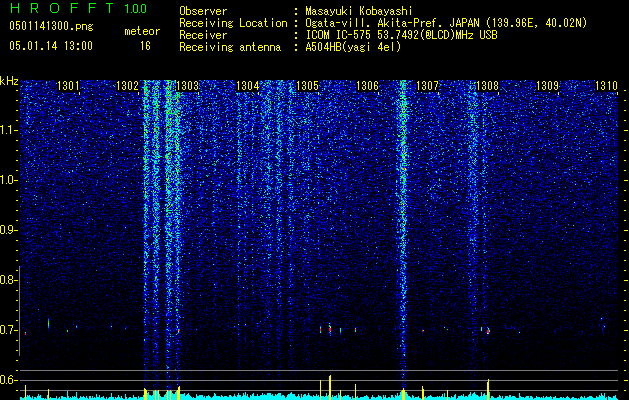Click the date stamp 05.01.14 13:00
This screenshot has width=629, height=400.
coord(51,46)
